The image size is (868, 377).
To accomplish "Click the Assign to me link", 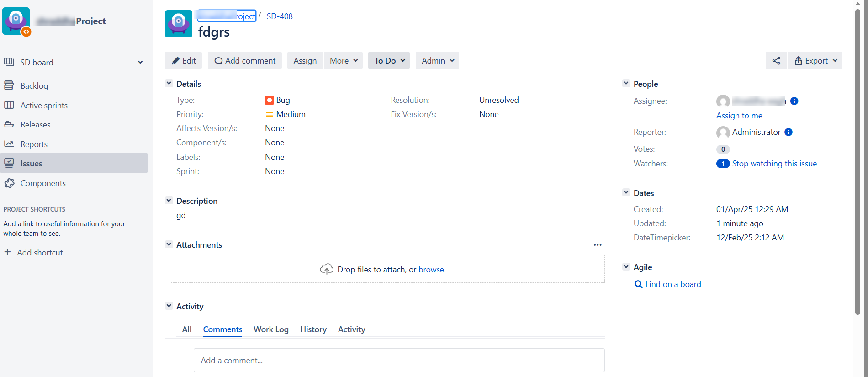I will [739, 116].
